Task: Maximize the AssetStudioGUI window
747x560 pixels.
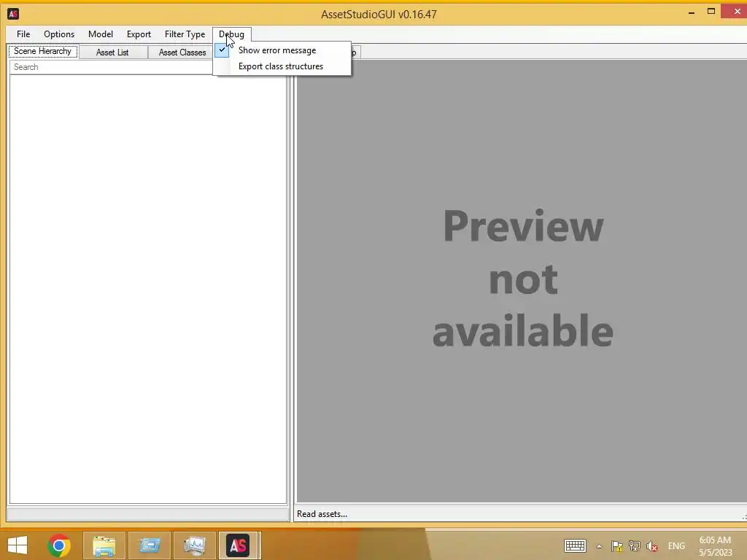Action: point(711,12)
